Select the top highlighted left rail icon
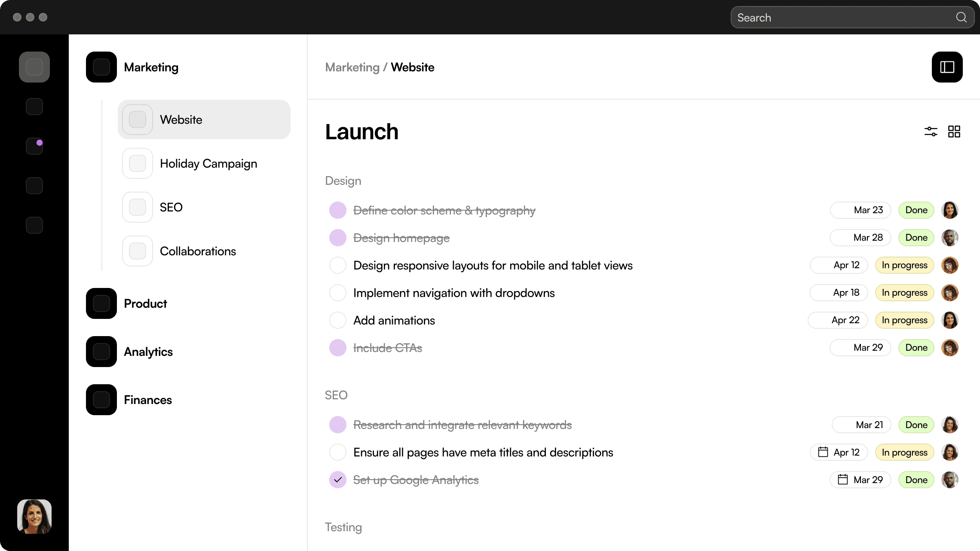 pos(34,67)
